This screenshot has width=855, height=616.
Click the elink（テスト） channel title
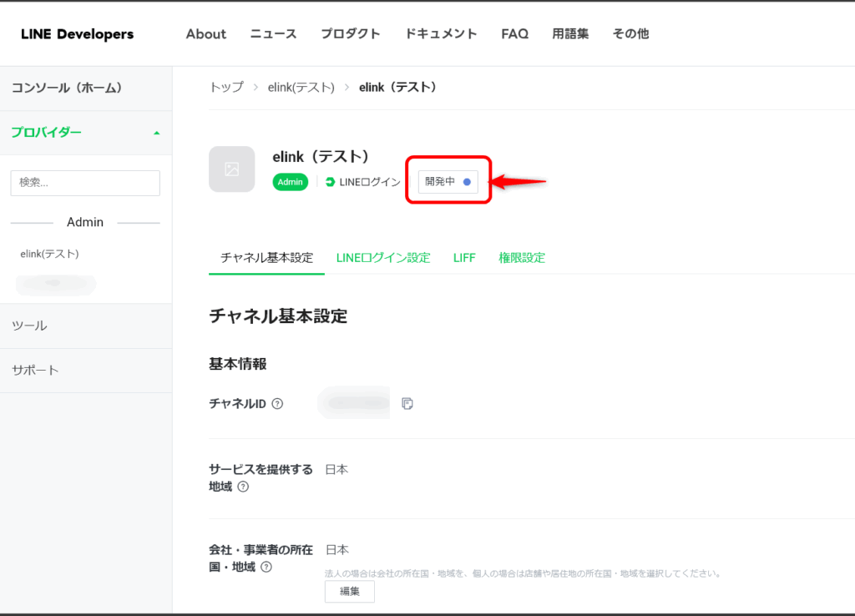pos(321,157)
